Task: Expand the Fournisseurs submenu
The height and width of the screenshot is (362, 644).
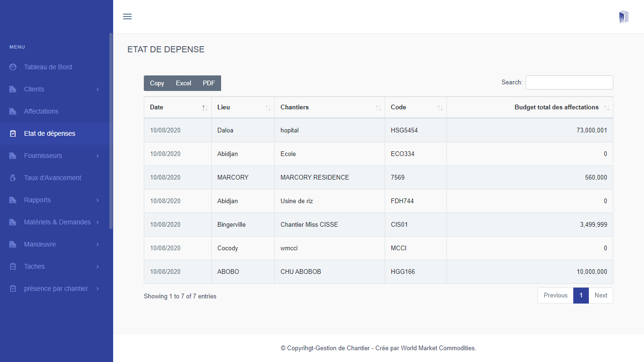Action: point(98,156)
